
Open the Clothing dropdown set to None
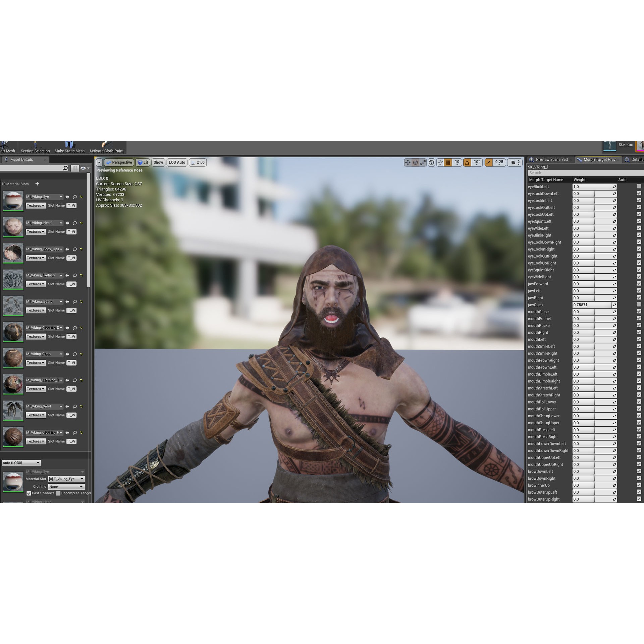coord(66,486)
